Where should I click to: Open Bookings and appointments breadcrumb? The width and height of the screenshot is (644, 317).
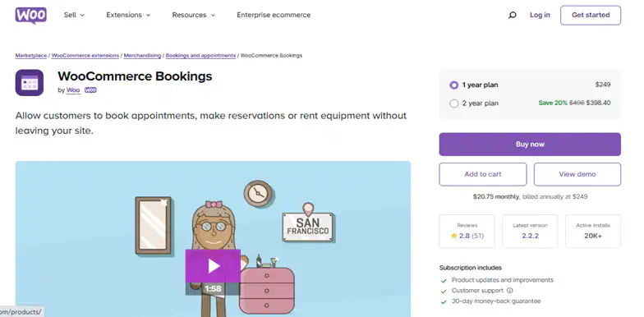200,56
